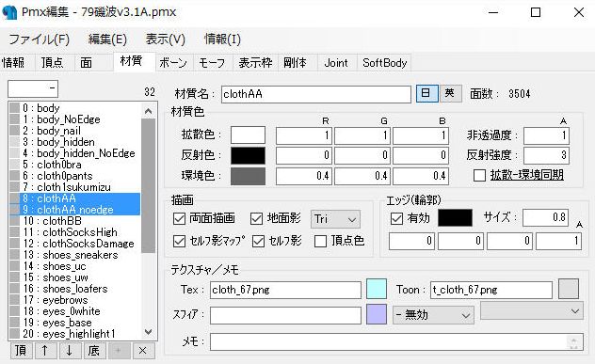Open the sphere mode 無効 dropdown
The image size is (595, 364).
tap(433, 315)
